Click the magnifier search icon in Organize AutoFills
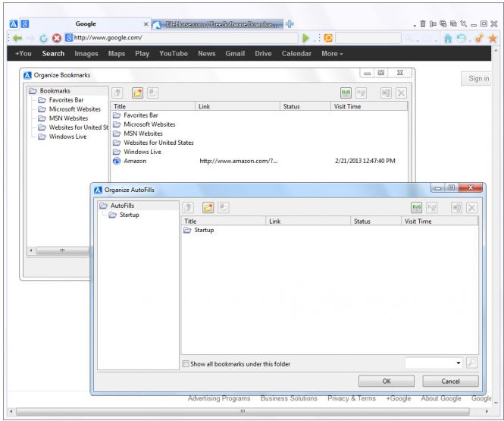Viewport: 504px width, 421px height. [x=471, y=363]
